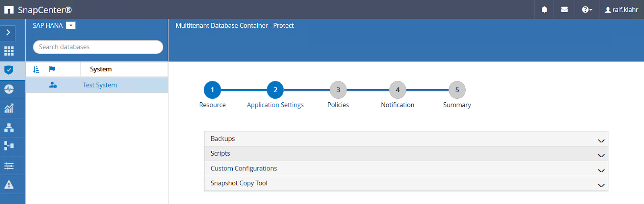Open the notifications bell icon
The height and width of the screenshot is (204, 644).
544,10
